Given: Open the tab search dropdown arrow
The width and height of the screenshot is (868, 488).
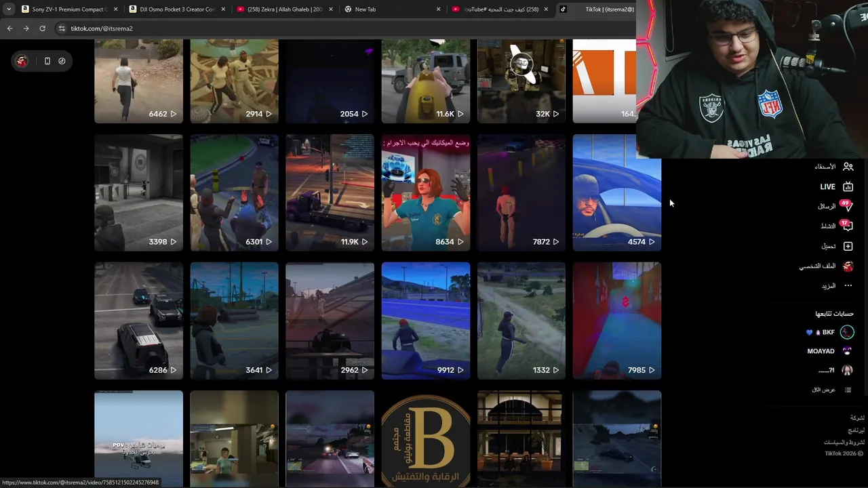Looking at the screenshot, I should tap(8, 9).
